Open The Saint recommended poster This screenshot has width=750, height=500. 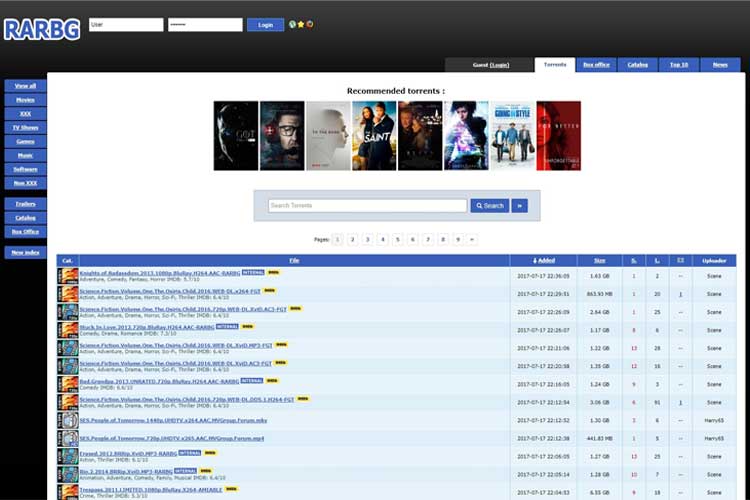(374, 135)
